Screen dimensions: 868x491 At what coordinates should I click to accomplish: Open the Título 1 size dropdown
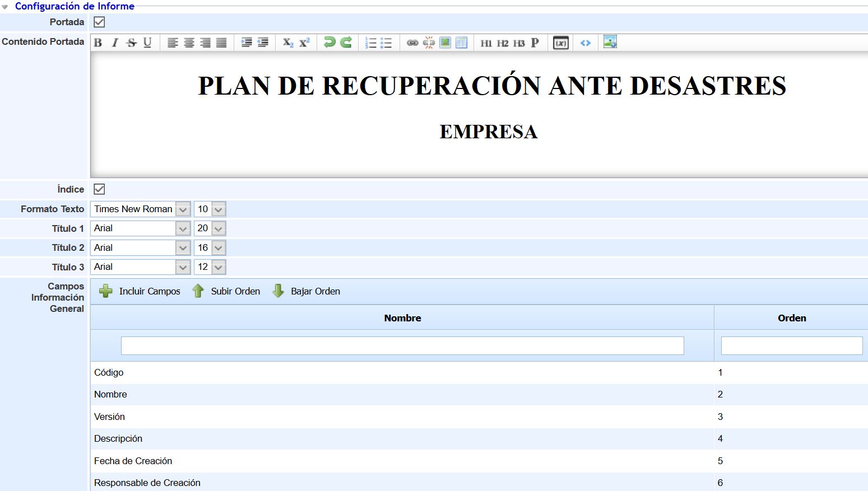(219, 228)
